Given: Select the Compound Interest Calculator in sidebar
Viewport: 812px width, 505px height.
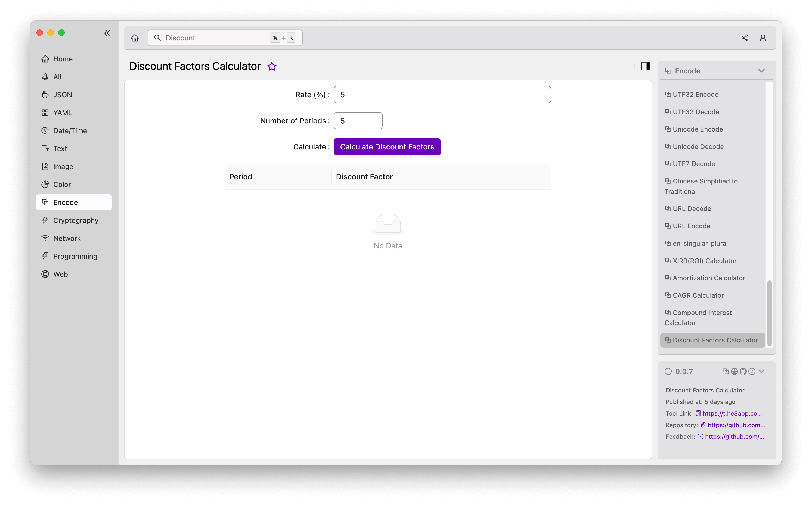Looking at the screenshot, I should coord(702,317).
